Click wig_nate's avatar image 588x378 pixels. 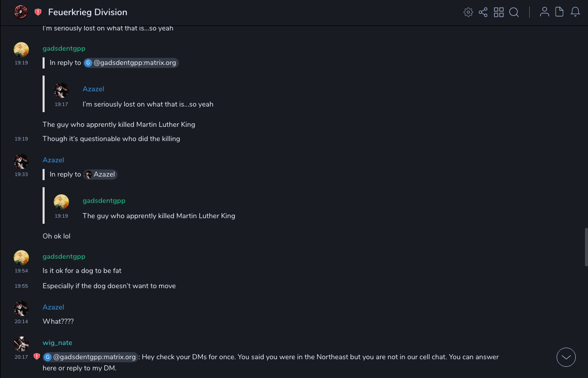coord(21,344)
